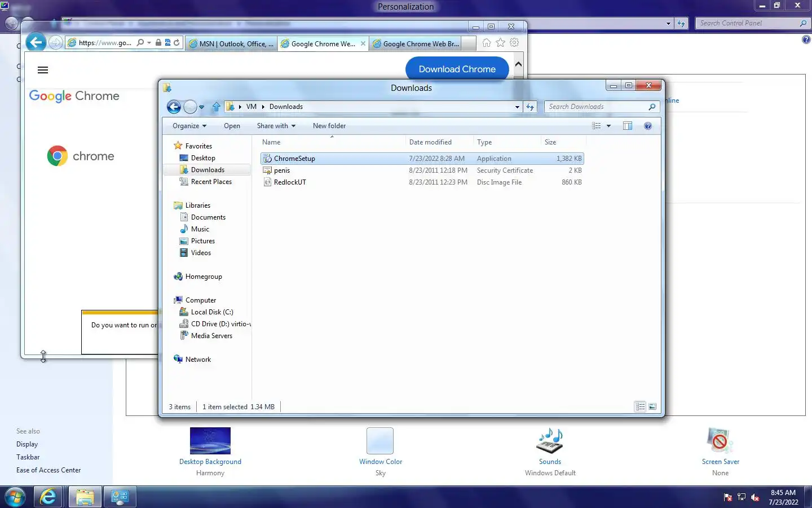Switch to MSN Outlook tab

tap(231, 43)
